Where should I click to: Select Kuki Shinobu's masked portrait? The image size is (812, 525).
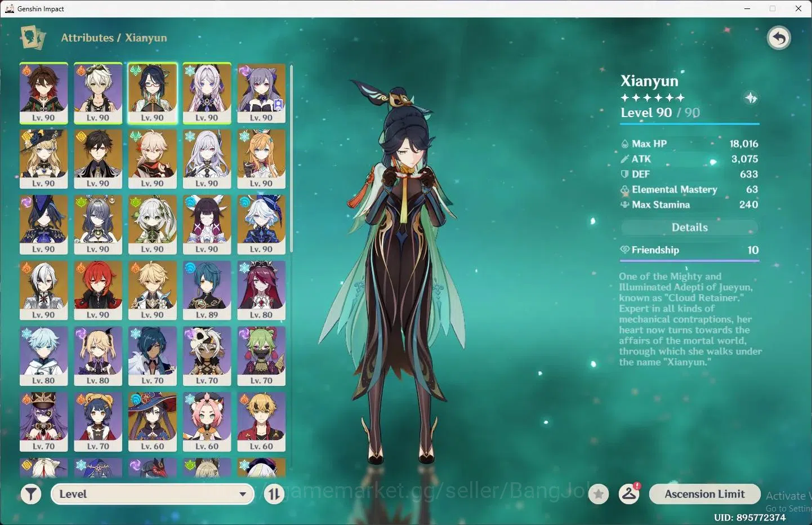pos(261,357)
